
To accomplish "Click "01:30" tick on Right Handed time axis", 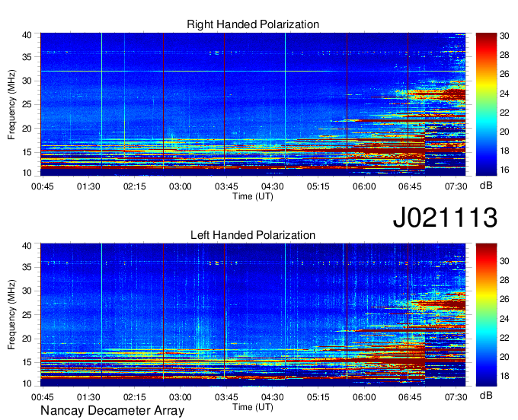I will point(88,186).
